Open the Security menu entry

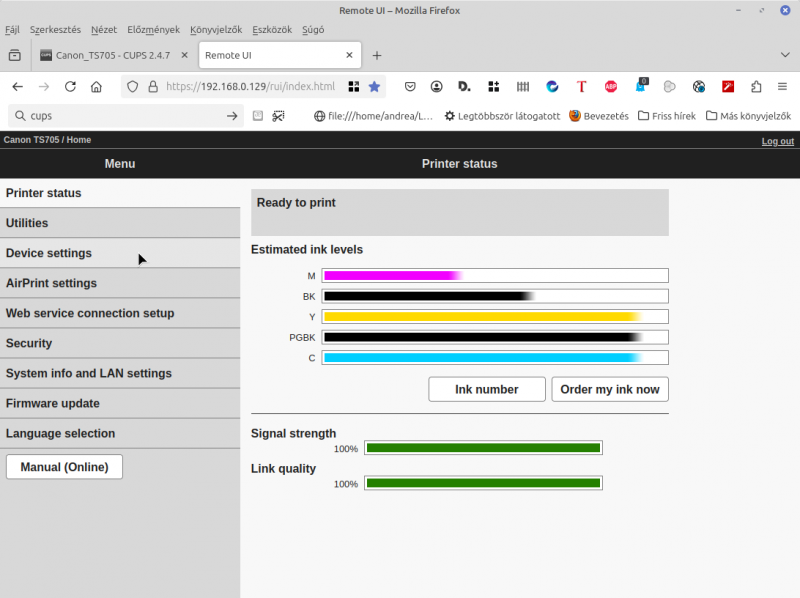[x=120, y=343]
